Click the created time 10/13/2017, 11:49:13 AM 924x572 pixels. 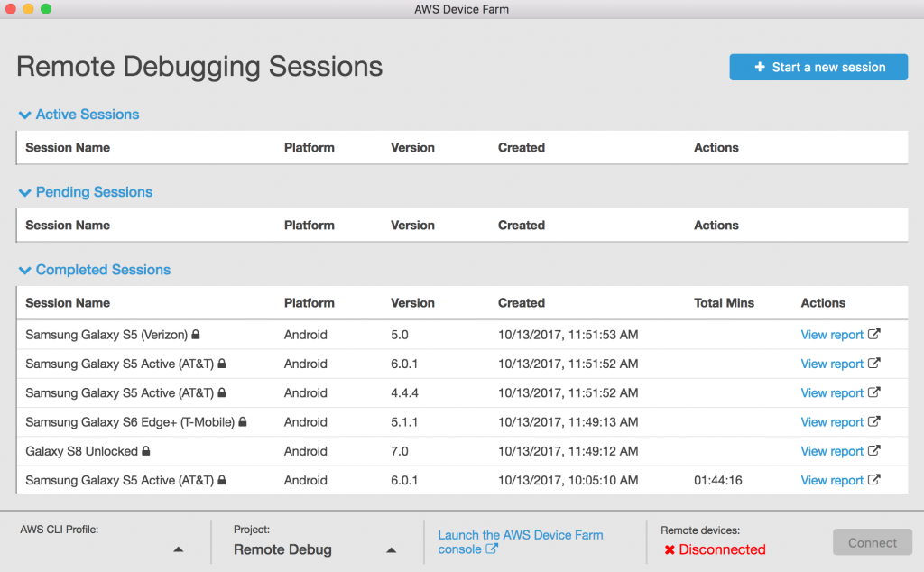tap(568, 422)
